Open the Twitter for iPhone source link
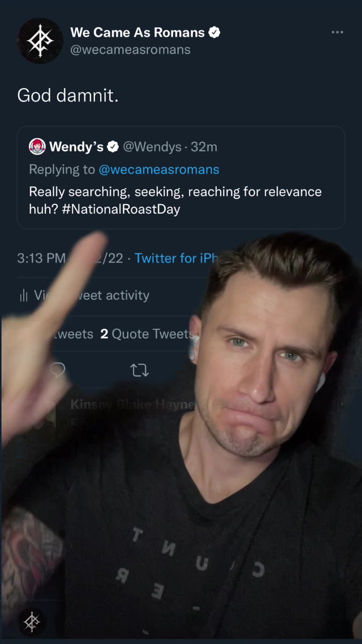The height and width of the screenshot is (644, 362). point(176,258)
